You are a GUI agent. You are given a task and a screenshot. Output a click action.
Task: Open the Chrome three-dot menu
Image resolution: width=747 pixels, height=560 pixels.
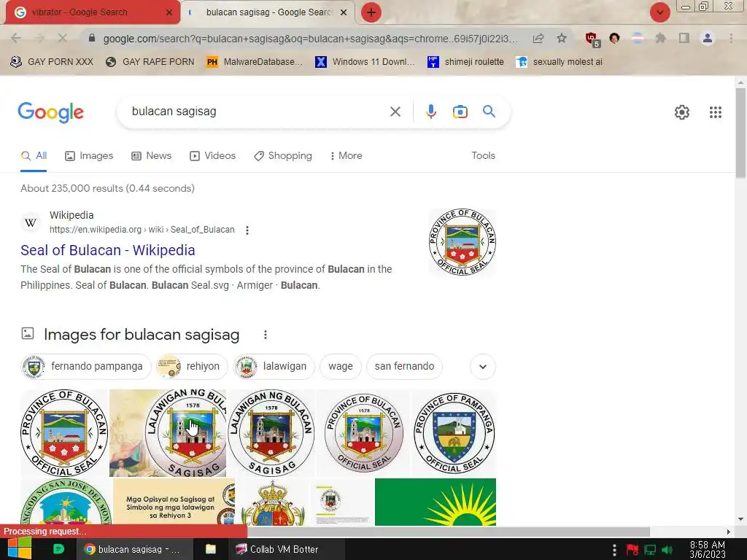pos(731,38)
